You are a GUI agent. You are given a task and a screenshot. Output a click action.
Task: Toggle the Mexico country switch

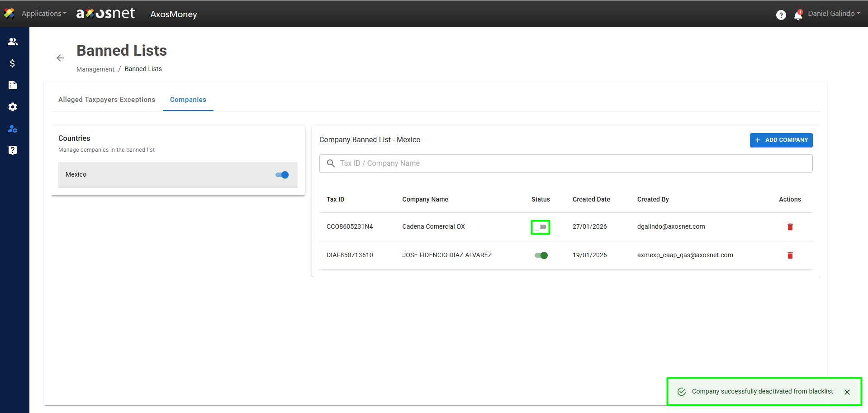click(x=282, y=175)
